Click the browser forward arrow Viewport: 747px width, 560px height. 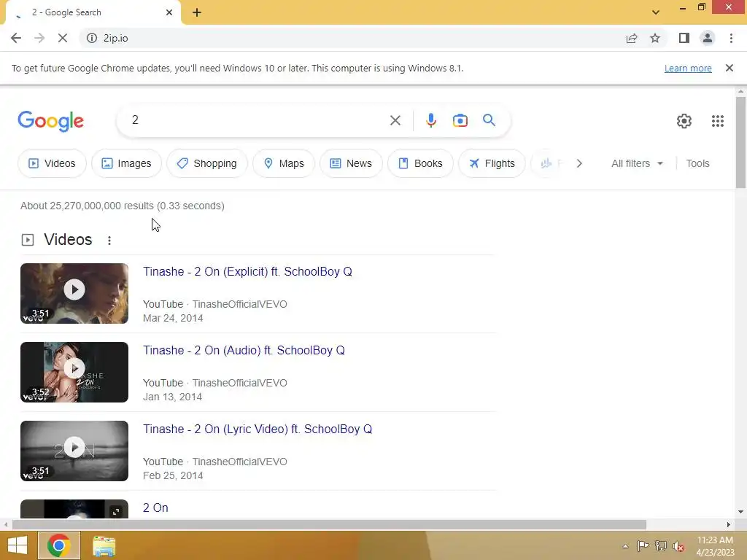click(39, 38)
